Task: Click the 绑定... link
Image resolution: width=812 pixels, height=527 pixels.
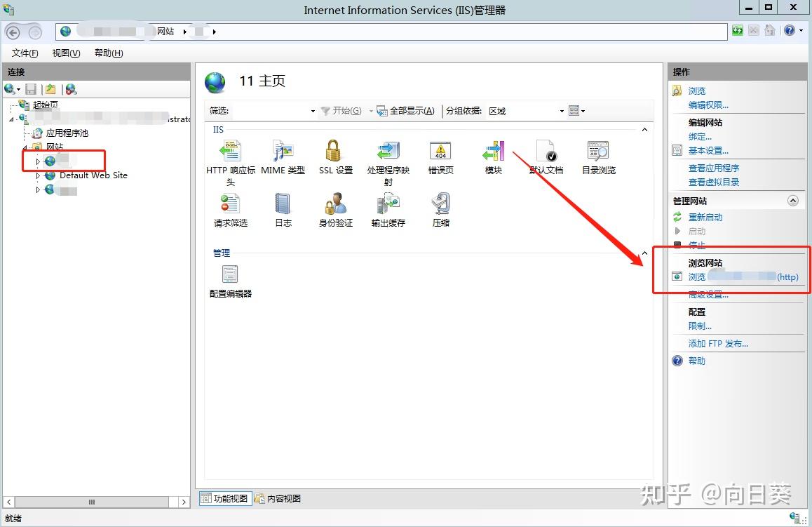Action: [700, 137]
